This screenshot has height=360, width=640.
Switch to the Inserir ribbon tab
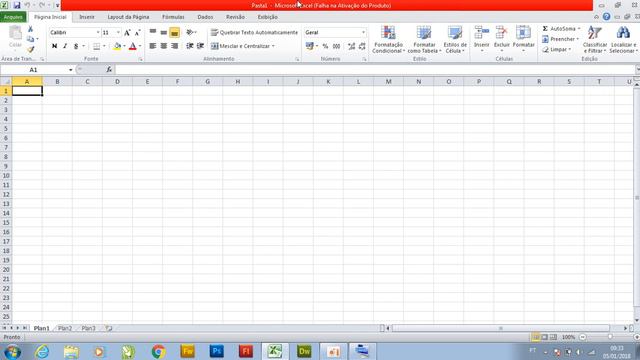[87, 17]
